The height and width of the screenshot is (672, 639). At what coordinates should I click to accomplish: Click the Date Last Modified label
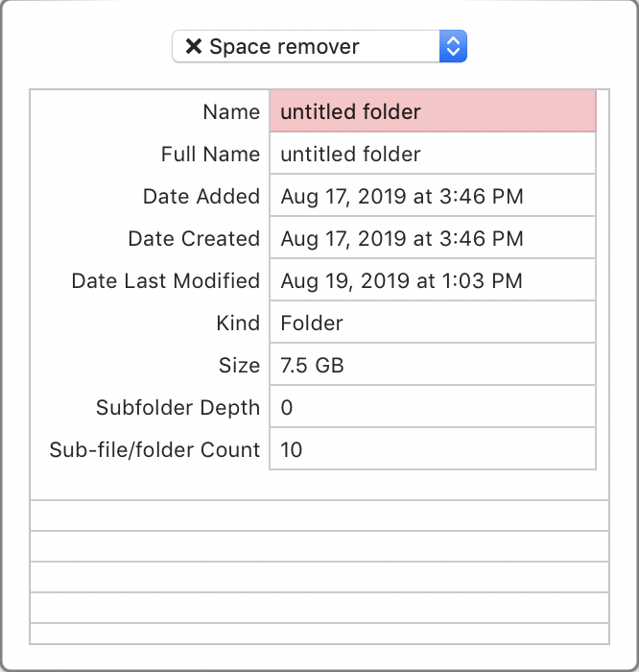click(x=166, y=280)
